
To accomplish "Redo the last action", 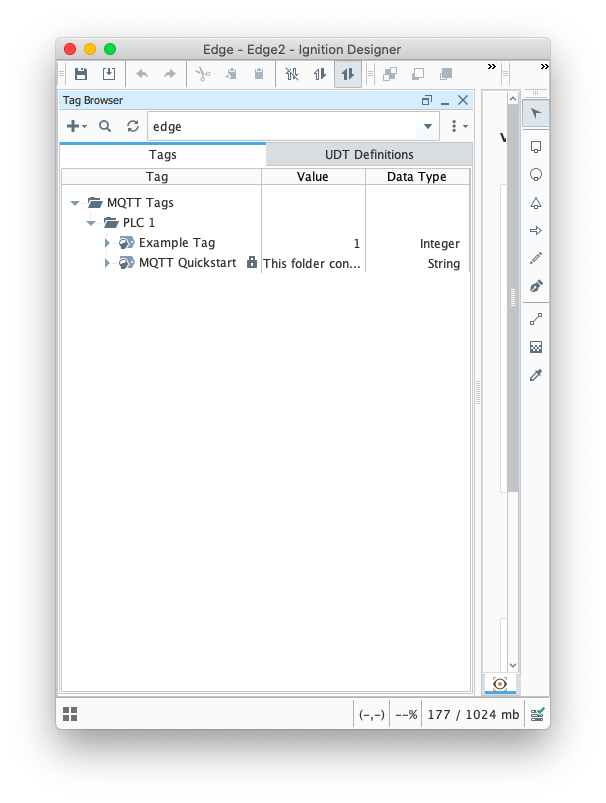I will click(x=170, y=74).
